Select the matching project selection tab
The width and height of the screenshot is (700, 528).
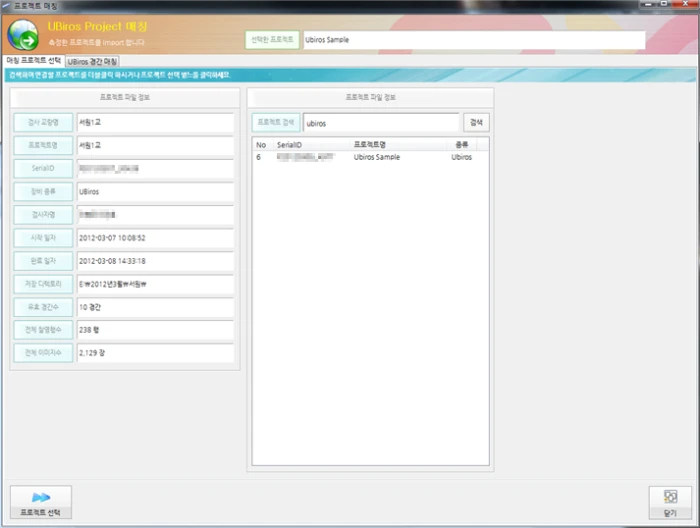[33, 61]
